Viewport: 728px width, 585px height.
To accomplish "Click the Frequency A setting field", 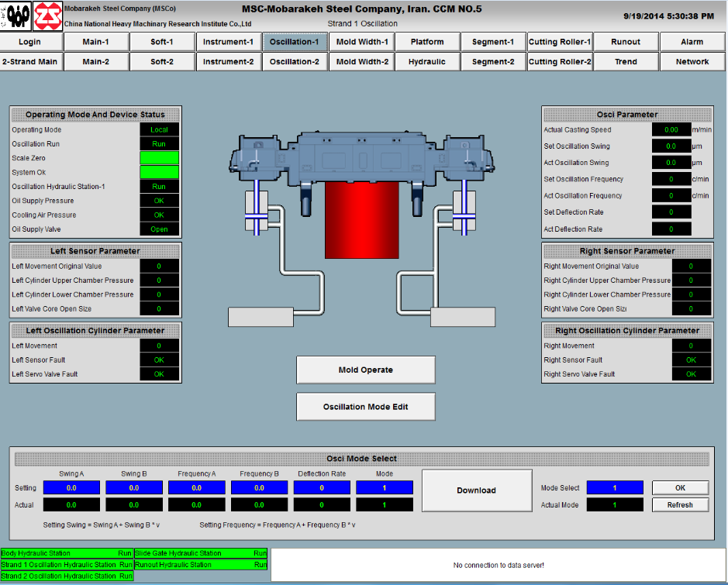I will 197,488.
